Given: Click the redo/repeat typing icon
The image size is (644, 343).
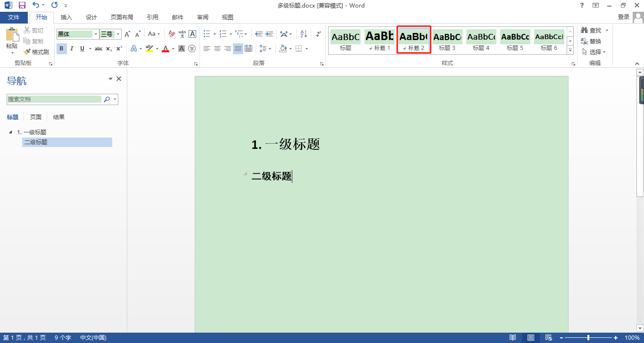Looking at the screenshot, I should click(x=54, y=6).
